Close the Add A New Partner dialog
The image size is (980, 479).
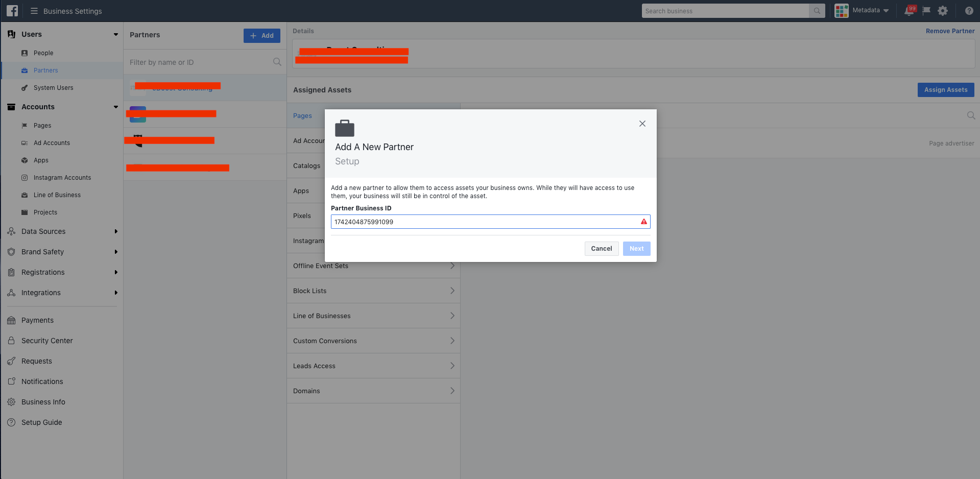pos(642,124)
